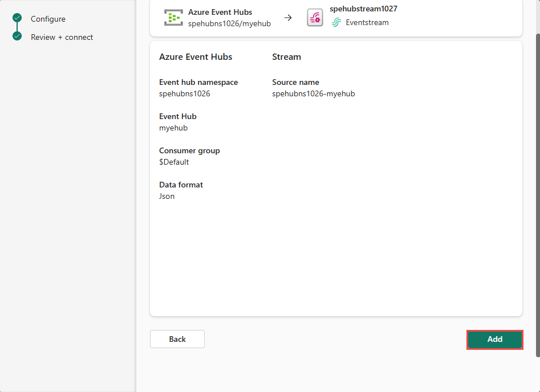This screenshot has height=392, width=540.
Task: Click the arrow between source and eventstream
Action: point(288,18)
